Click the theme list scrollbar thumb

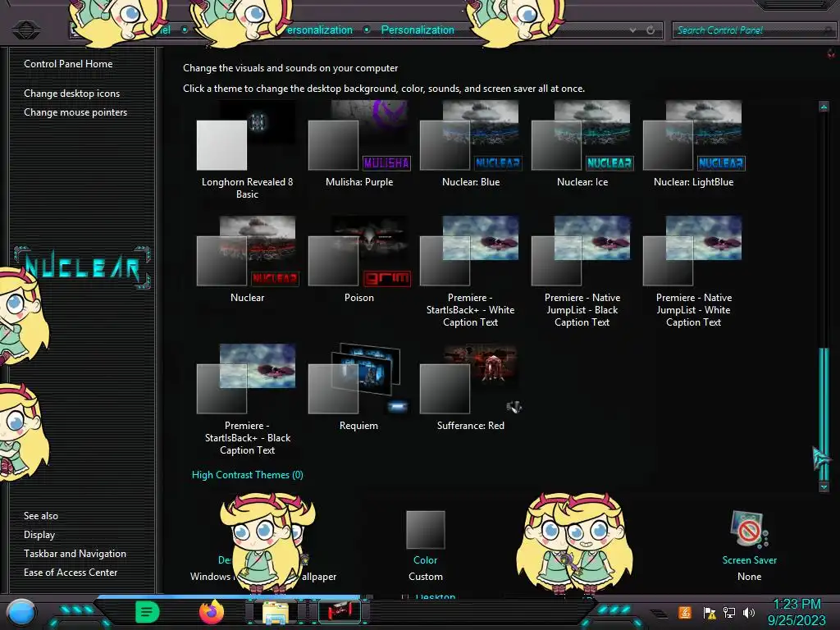coord(824,413)
